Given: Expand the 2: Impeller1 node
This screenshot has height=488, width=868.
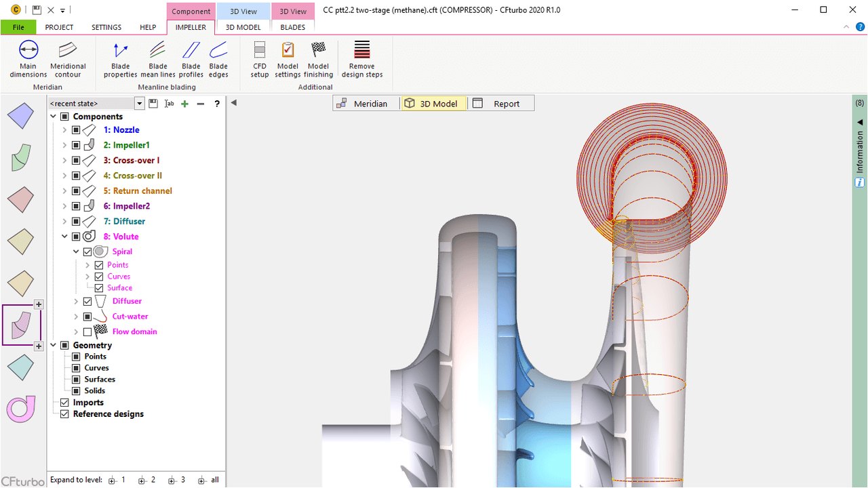Looking at the screenshot, I should (x=64, y=145).
